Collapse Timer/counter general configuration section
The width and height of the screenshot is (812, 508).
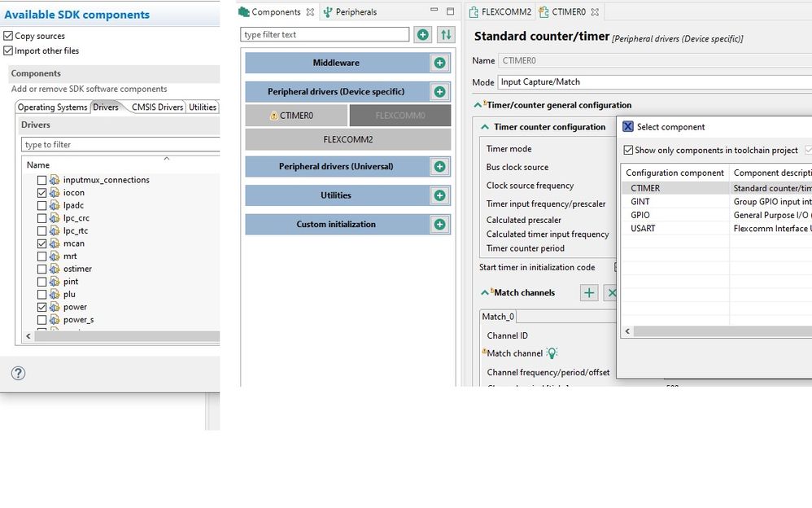478,105
